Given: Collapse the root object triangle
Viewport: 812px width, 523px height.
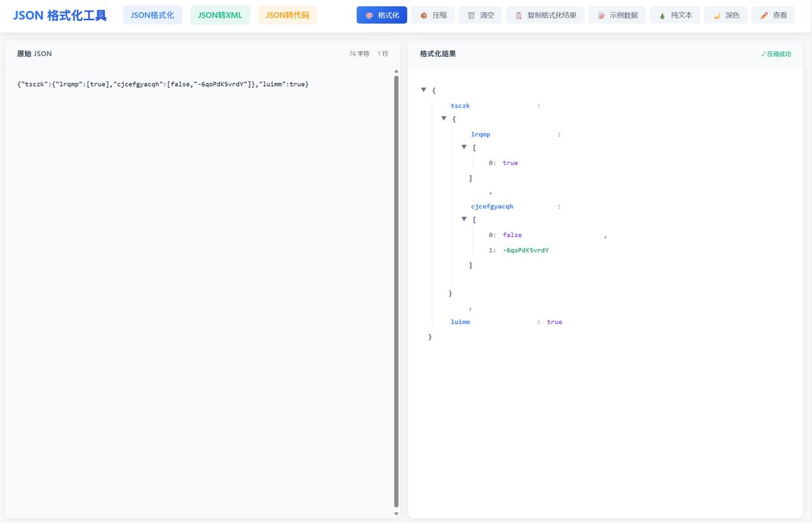Looking at the screenshot, I should [x=424, y=89].
